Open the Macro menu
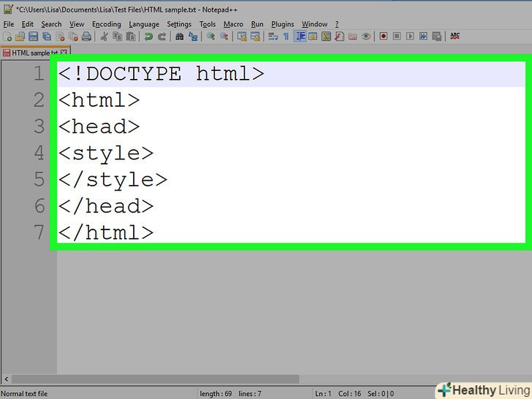The height and width of the screenshot is (399, 532). tap(233, 24)
